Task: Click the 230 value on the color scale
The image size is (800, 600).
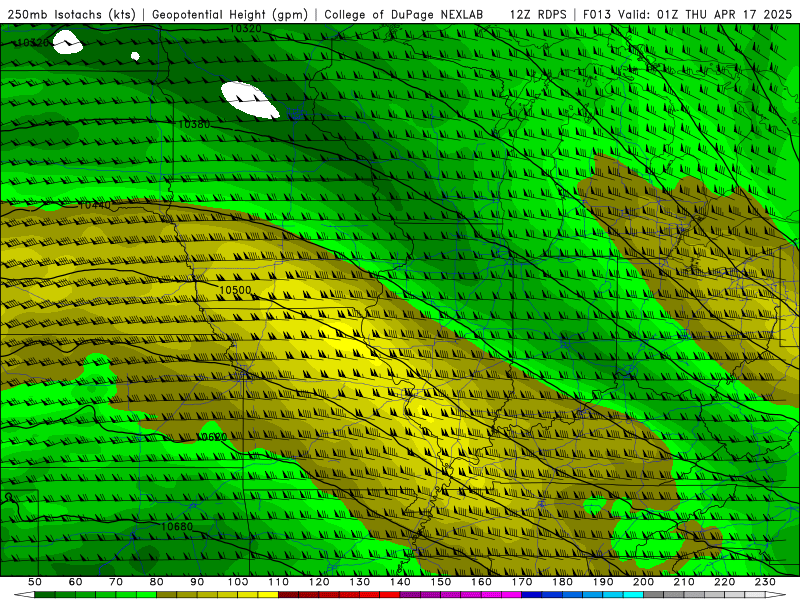Action: point(765,582)
